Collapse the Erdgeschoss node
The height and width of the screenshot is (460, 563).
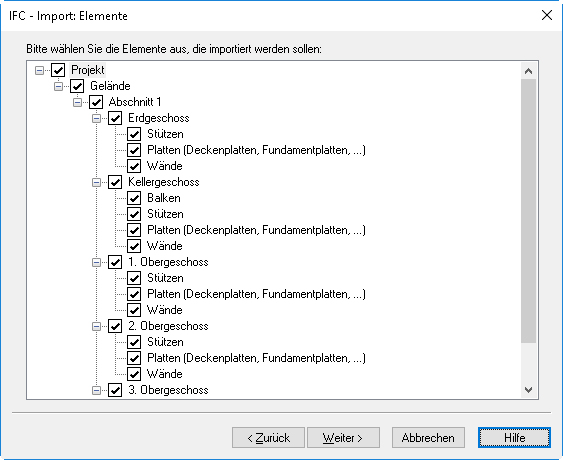(x=97, y=118)
